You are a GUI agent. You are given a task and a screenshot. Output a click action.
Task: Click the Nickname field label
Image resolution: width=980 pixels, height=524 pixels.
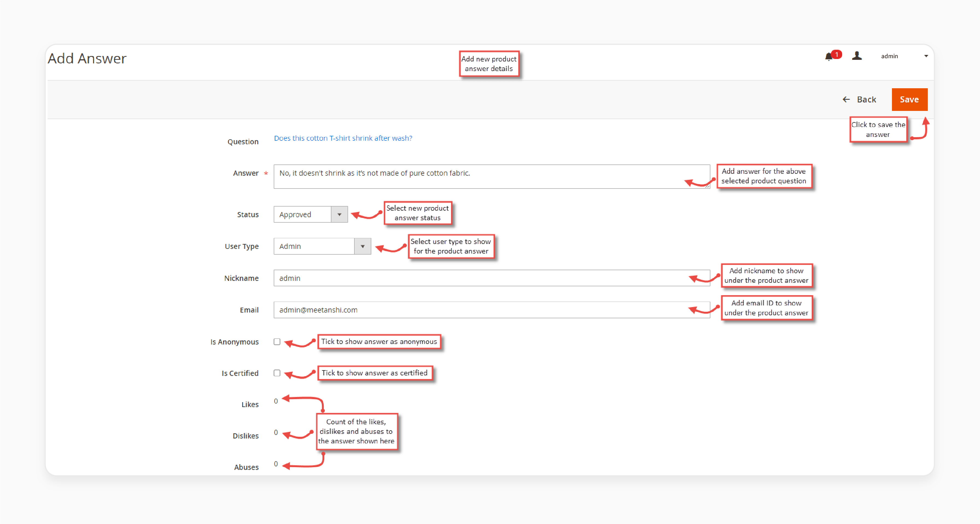point(241,279)
